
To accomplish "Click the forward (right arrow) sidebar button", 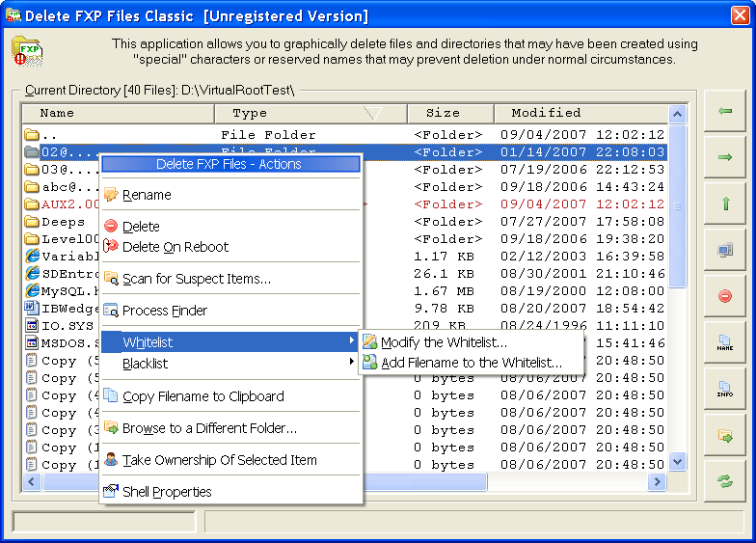I will (x=725, y=157).
